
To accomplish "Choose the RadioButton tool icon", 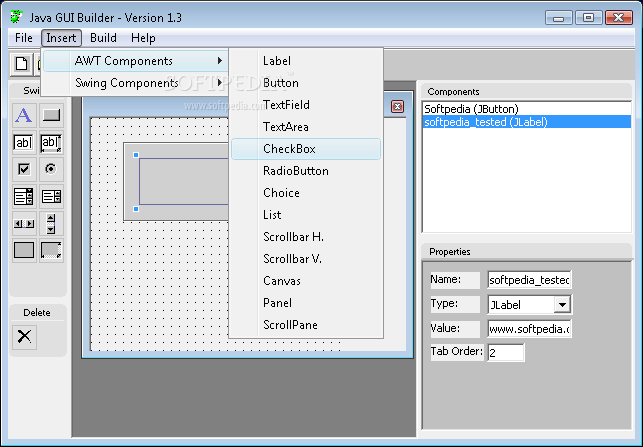I will click(51, 169).
